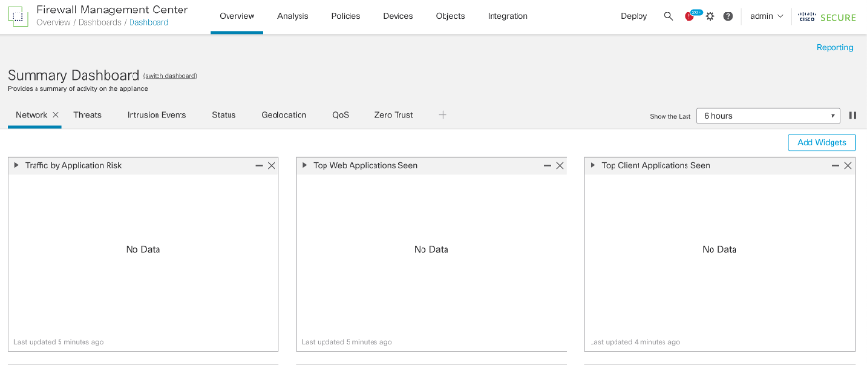
Task: Add a new dashboard tab with plus
Action: 443,115
